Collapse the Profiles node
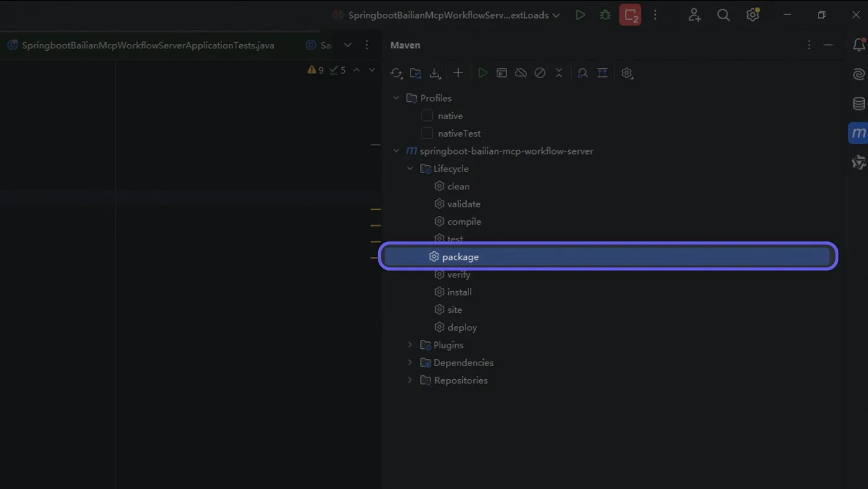868x489 pixels. pos(396,98)
